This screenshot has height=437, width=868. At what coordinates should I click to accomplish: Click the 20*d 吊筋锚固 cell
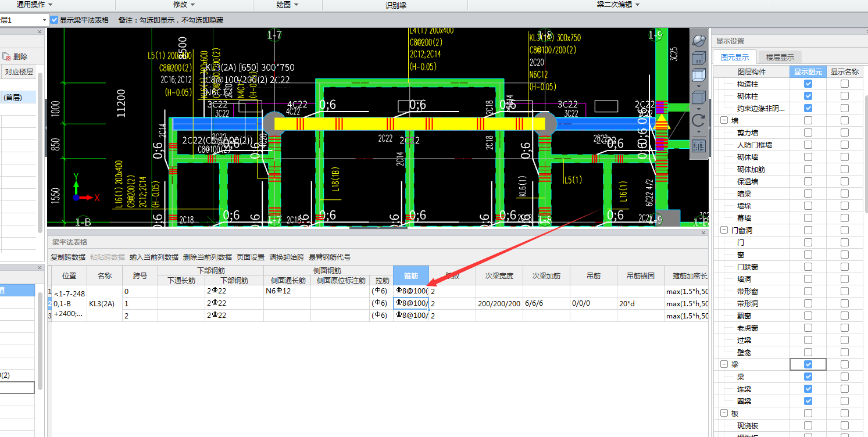641,303
